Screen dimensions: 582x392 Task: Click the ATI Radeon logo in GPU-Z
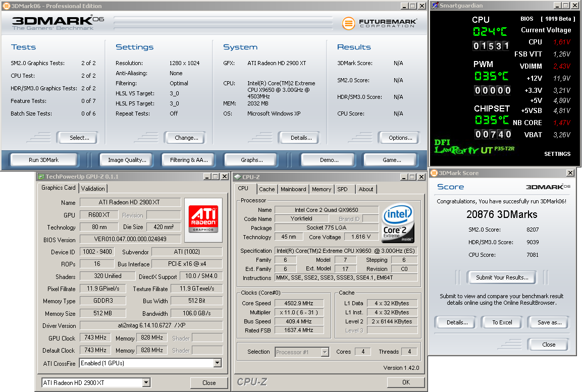pyautogui.click(x=203, y=219)
